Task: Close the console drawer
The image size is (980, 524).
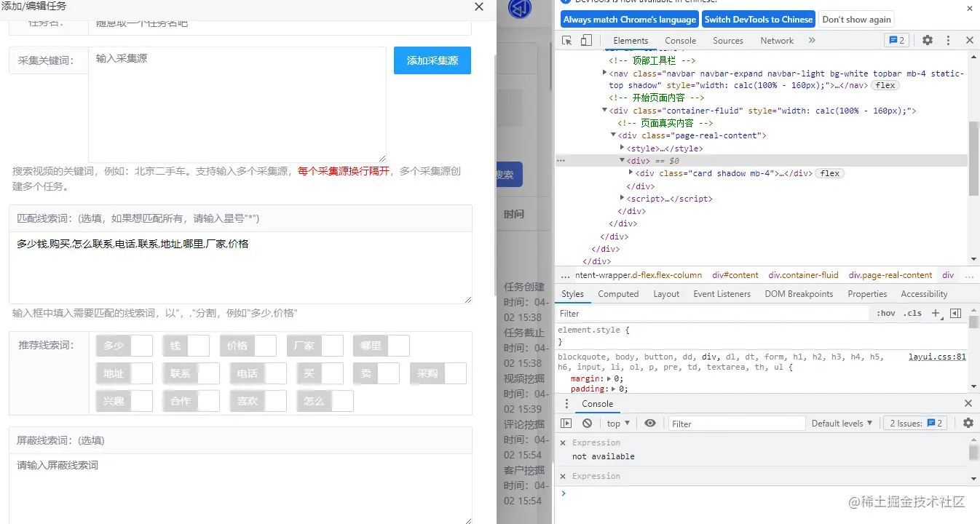Action: pos(968,403)
